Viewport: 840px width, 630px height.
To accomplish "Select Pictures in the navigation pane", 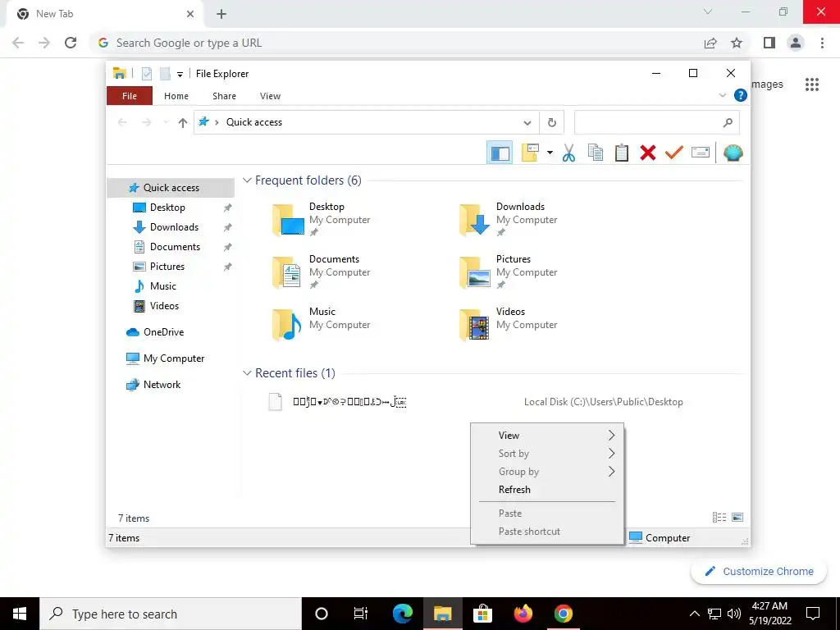I will (x=167, y=267).
